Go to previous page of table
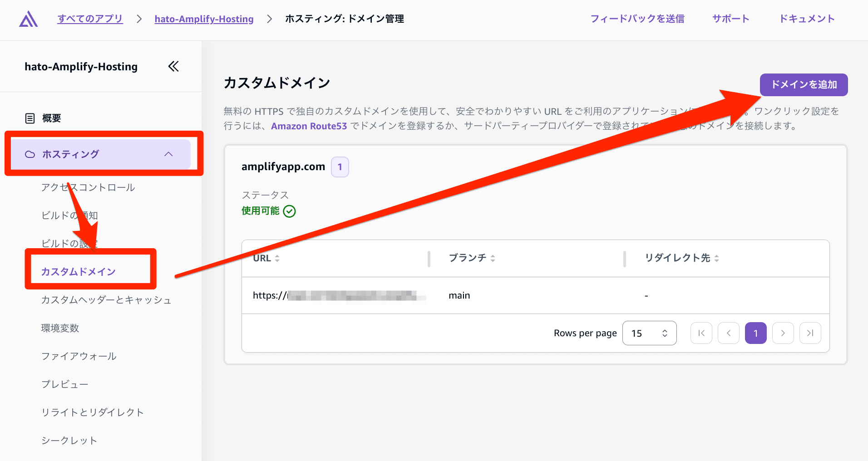 (x=729, y=333)
